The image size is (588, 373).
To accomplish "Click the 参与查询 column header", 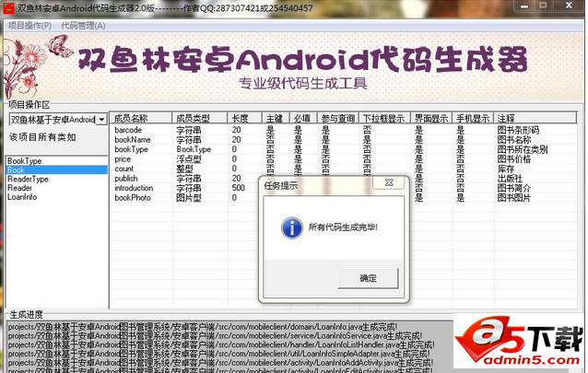I will coord(338,119).
